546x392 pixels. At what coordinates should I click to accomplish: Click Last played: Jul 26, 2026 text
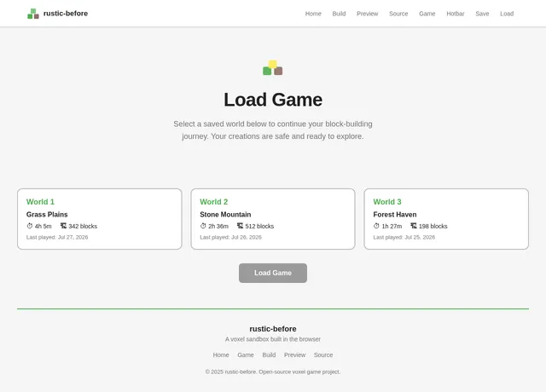(230, 237)
